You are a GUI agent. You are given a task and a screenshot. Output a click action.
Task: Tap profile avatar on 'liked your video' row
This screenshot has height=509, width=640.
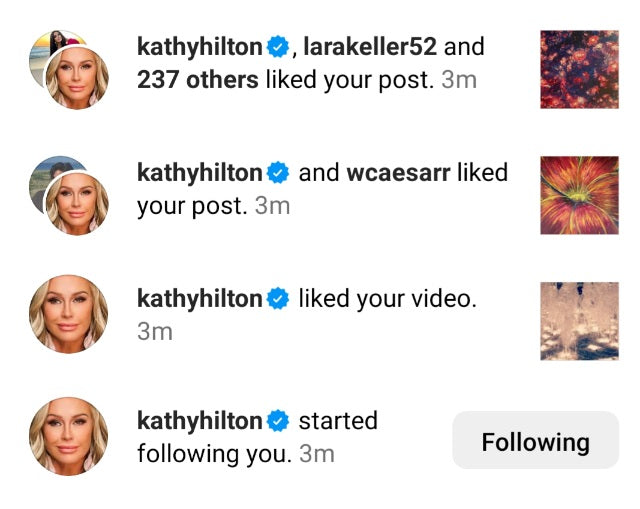click(69, 314)
